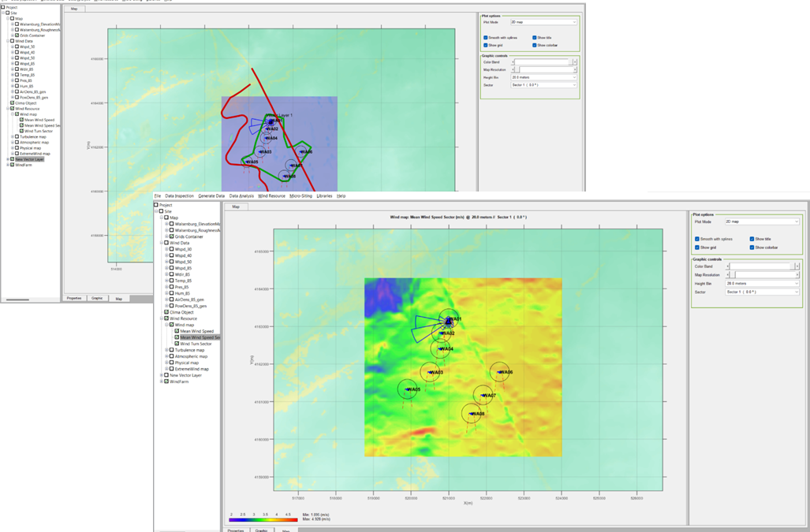
Task: Select the WA04 turbine marker in the front map
Action: coord(440,348)
